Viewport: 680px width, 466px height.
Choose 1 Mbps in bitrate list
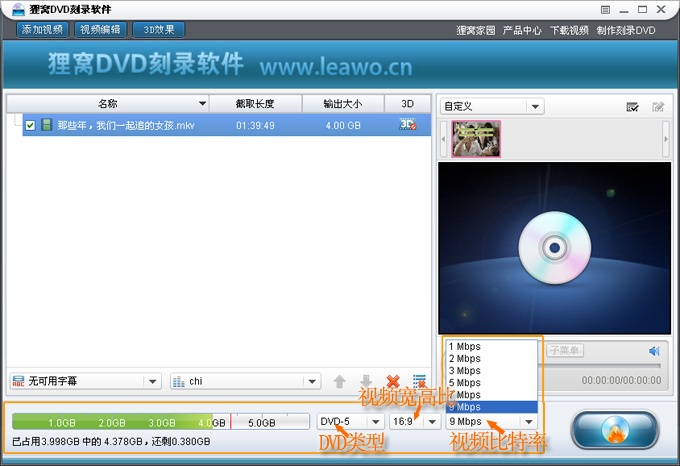(492, 346)
